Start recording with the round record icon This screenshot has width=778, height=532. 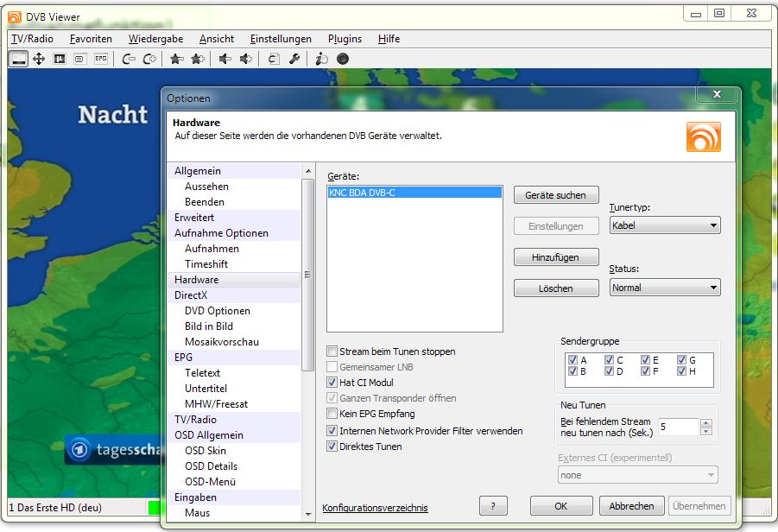coord(342,59)
